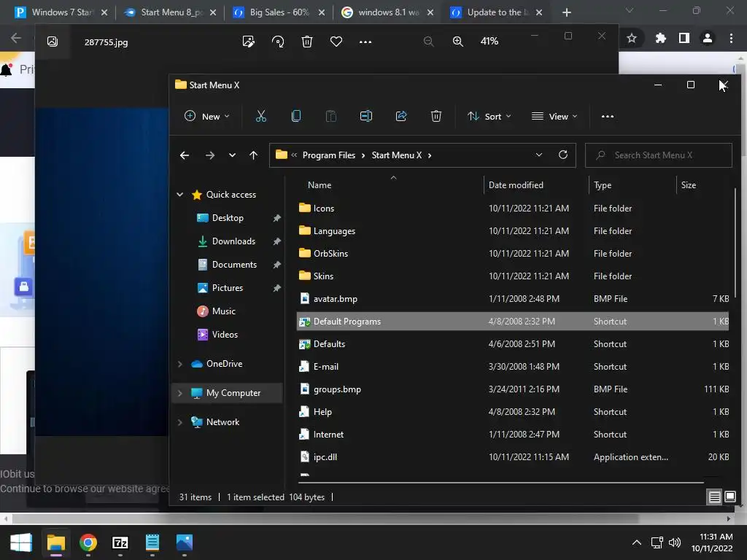This screenshot has width=747, height=560.
Task: Click the Delete trash icon in Explorer toolbar
Action: pos(436,116)
